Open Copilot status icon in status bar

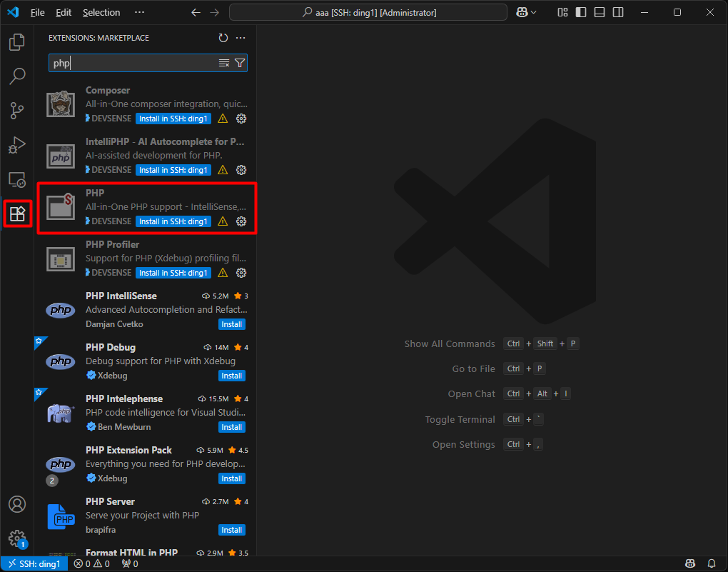click(690, 564)
